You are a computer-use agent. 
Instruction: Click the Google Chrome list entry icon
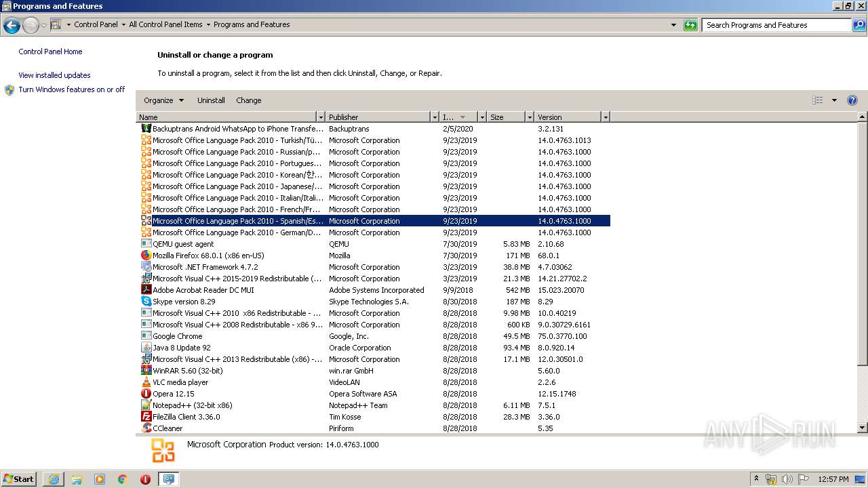(x=146, y=336)
